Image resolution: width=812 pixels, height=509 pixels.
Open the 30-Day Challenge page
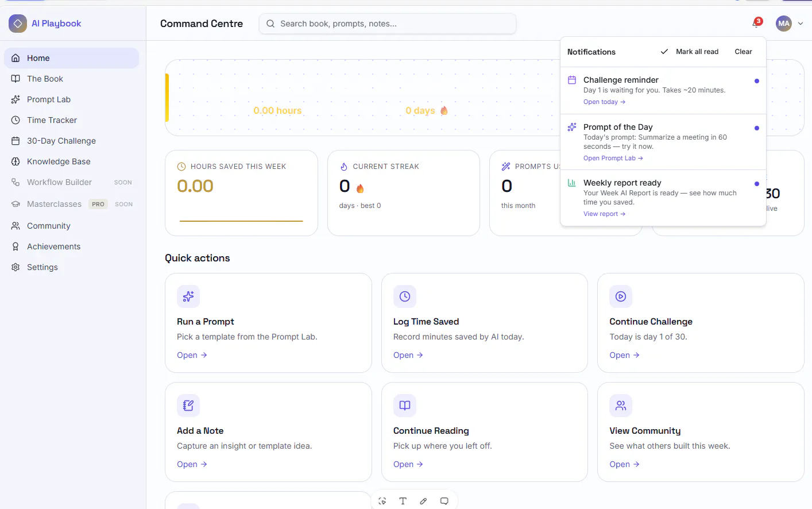(71, 141)
